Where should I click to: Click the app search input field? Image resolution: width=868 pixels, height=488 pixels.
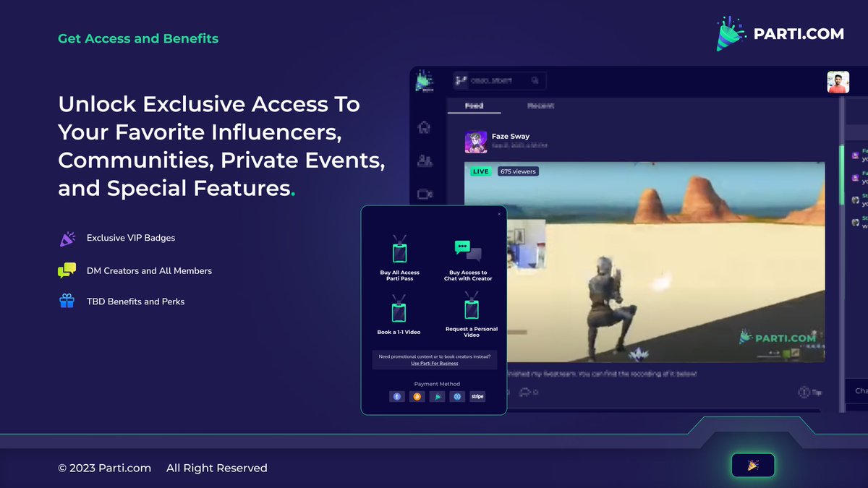coord(499,81)
